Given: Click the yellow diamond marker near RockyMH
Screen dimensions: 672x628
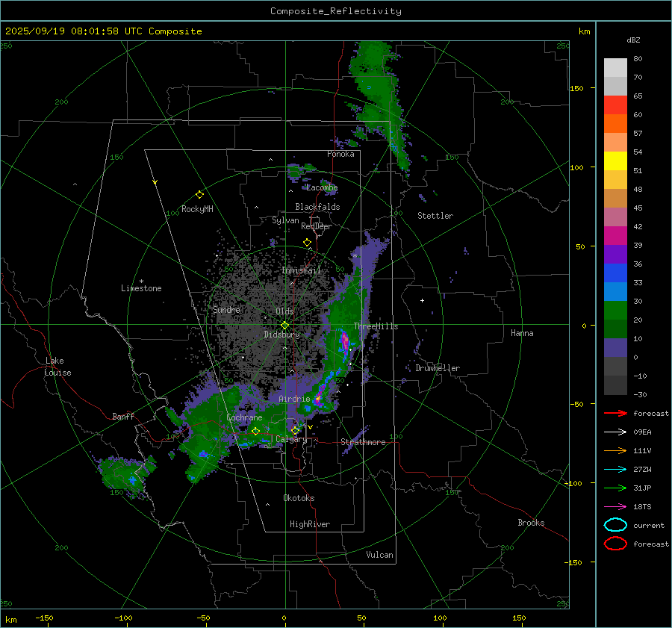Looking at the screenshot, I should (199, 194).
